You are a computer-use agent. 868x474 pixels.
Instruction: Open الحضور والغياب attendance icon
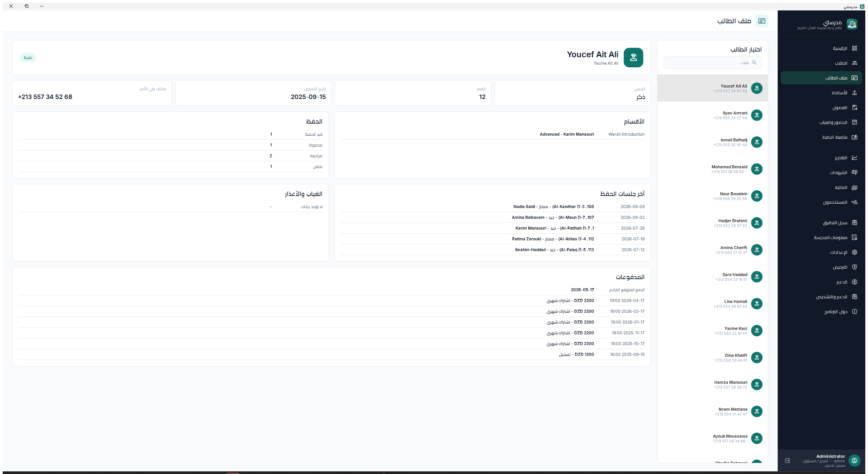854,122
